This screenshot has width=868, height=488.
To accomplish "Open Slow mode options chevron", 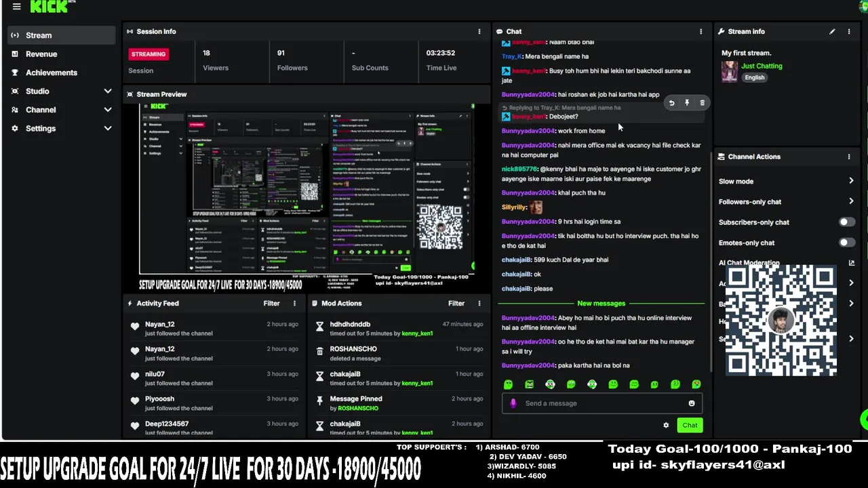I will [x=851, y=181].
